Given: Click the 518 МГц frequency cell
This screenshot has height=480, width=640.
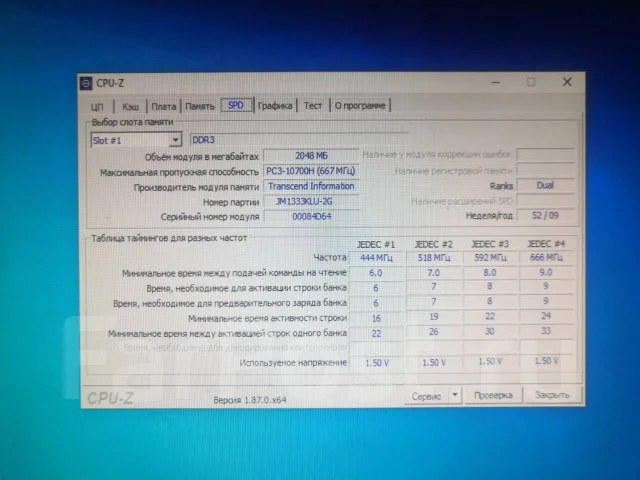Looking at the screenshot, I should pyautogui.click(x=433, y=258).
